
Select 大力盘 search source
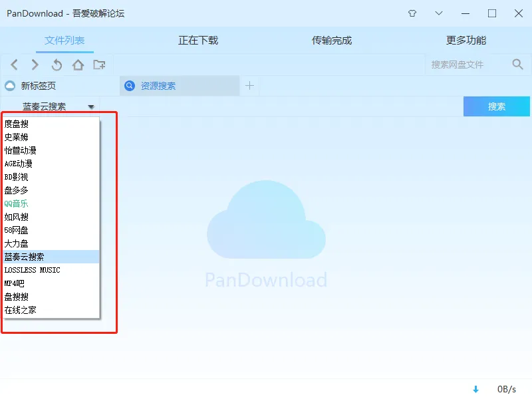tap(51, 243)
